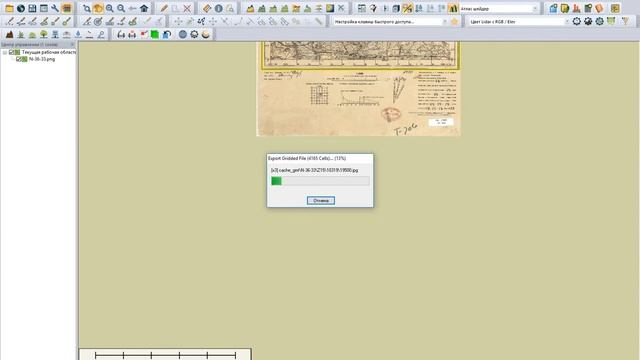
Task: Click the zoom in magnifier
Action: (109, 8)
